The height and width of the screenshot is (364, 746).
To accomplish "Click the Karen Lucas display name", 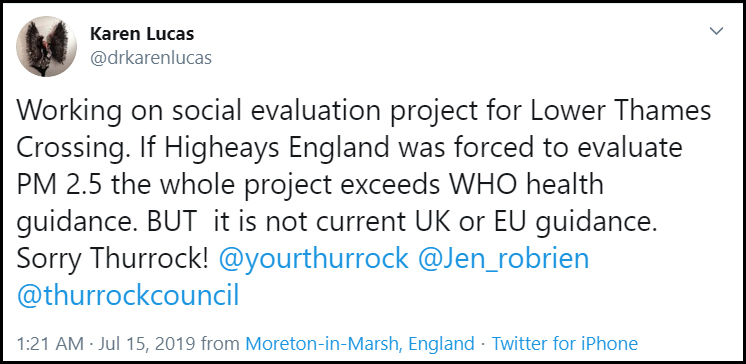I will [142, 34].
